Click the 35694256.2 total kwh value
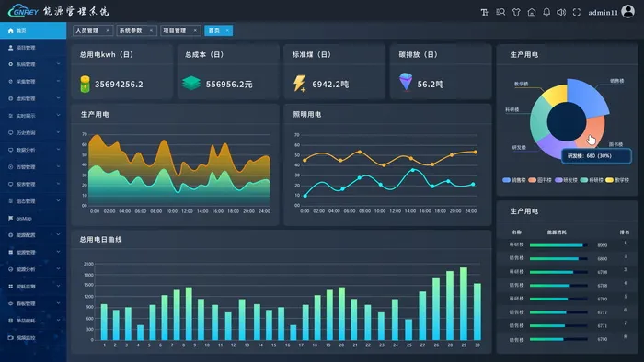This screenshot has height=362, width=644. 119,84
